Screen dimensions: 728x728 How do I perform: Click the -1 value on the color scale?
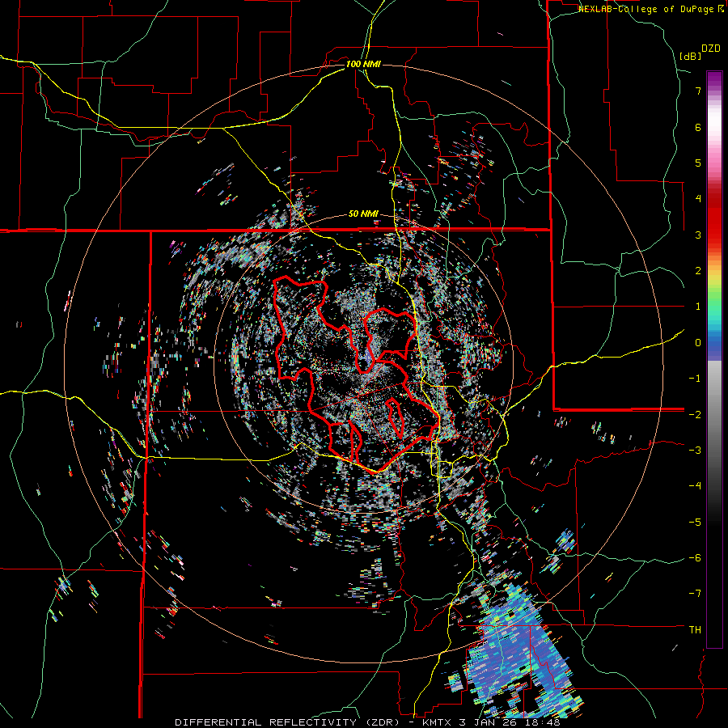695,379
